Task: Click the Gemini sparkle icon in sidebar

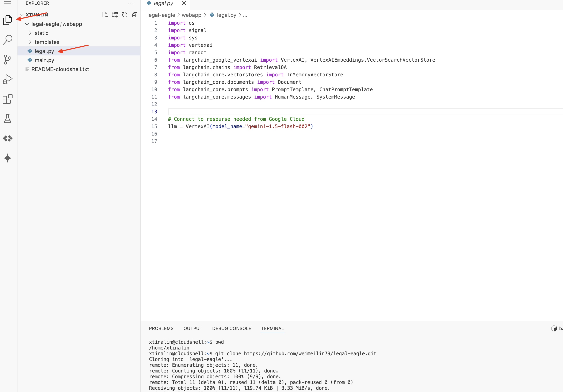Action: pyautogui.click(x=8, y=158)
